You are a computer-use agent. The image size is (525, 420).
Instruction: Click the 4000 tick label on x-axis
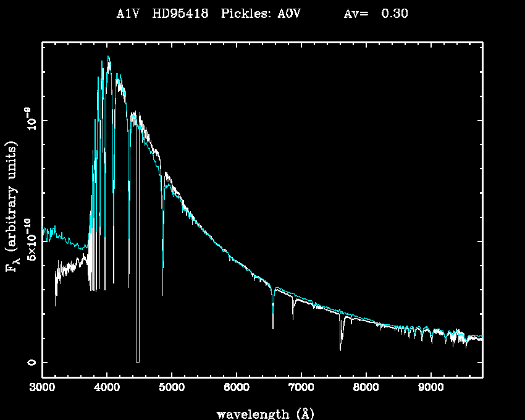tap(107, 389)
